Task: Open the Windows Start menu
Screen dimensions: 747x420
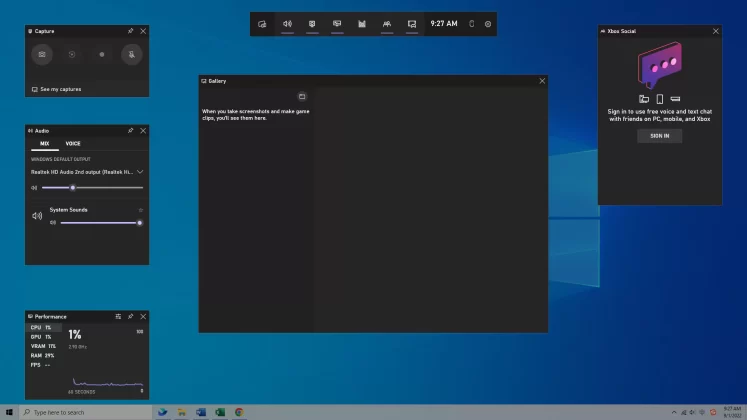Action: 9,412
